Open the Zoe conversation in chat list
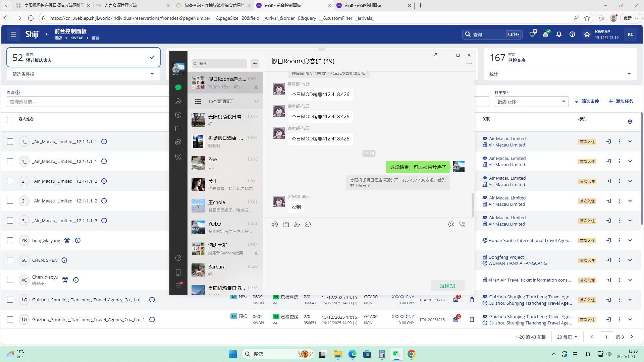 (225, 163)
